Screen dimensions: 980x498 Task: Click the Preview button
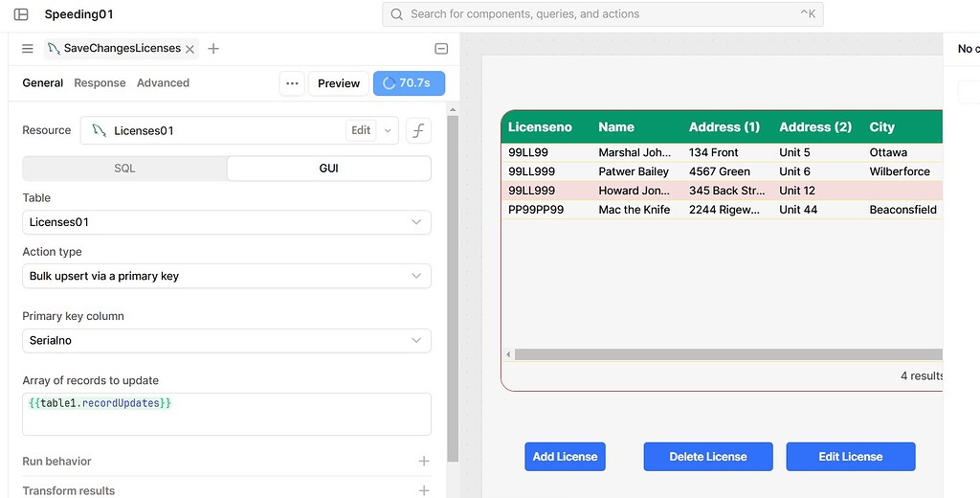(339, 83)
